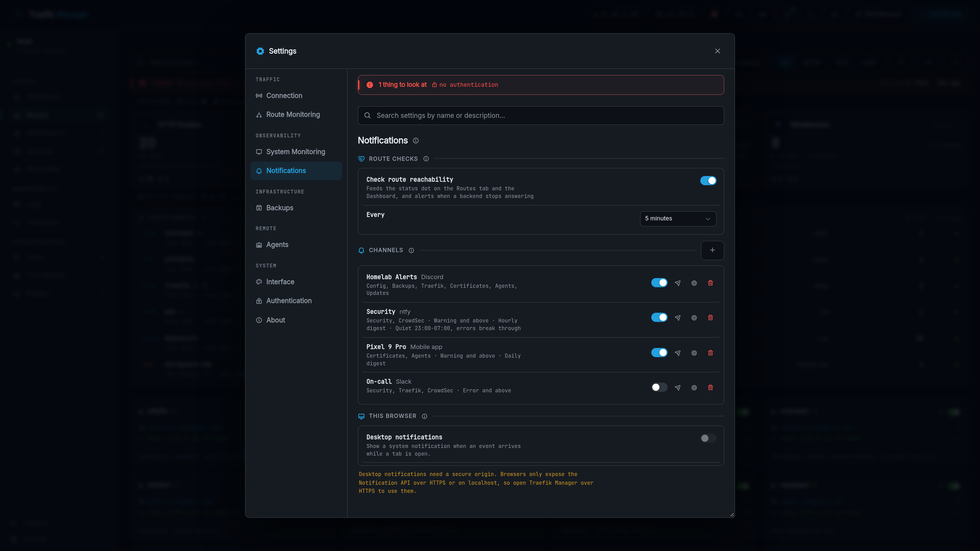Click info icon next to Channels
Screen dimensions: 980x551
[411, 251]
